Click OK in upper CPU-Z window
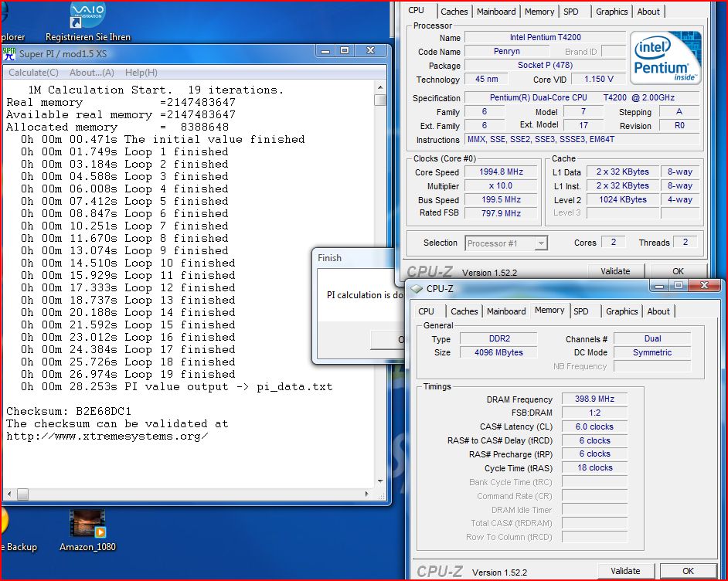 pos(678,271)
